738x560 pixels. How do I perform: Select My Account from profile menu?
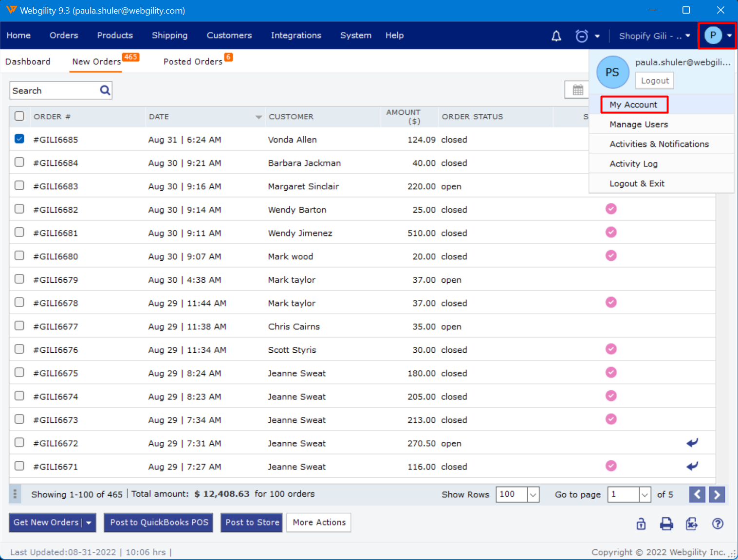coord(634,105)
